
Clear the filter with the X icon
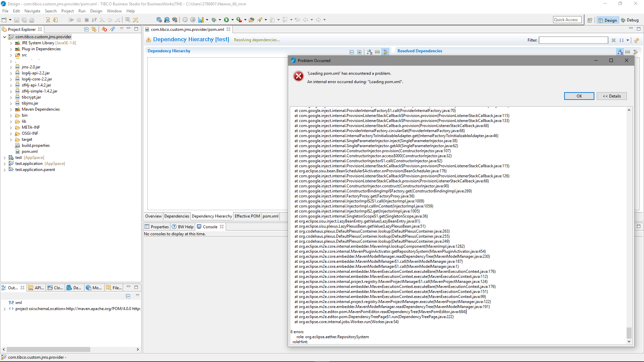click(x=613, y=40)
